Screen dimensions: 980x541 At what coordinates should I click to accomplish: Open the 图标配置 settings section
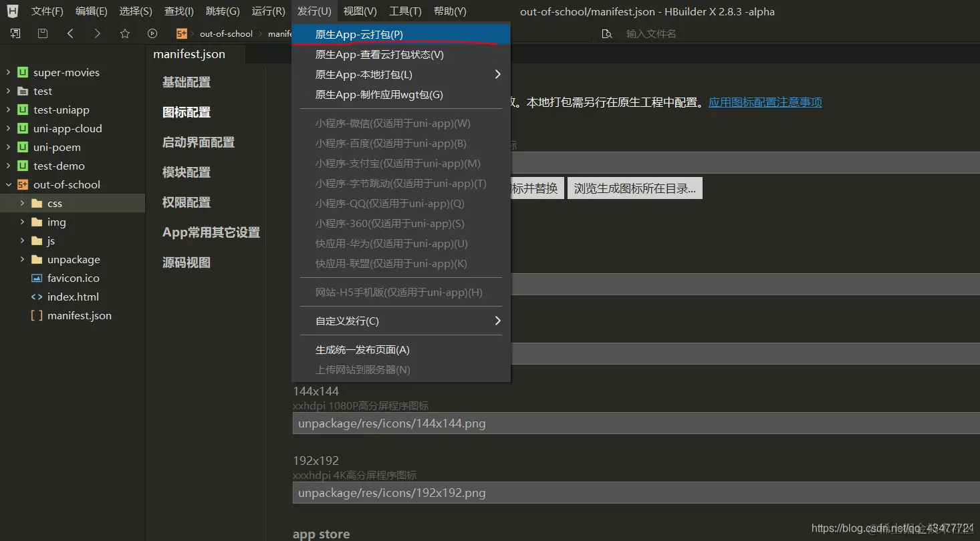point(187,112)
